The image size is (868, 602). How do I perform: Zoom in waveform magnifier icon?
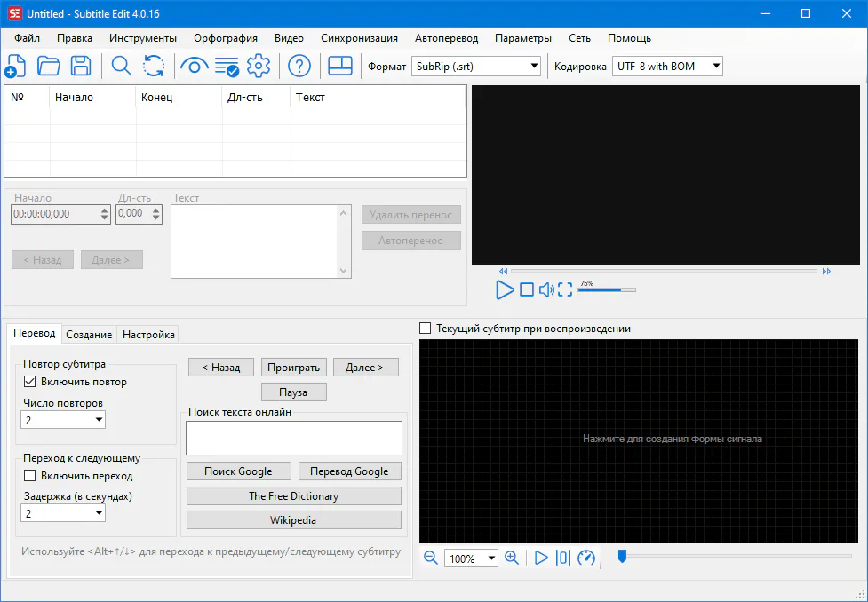pyautogui.click(x=512, y=558)
